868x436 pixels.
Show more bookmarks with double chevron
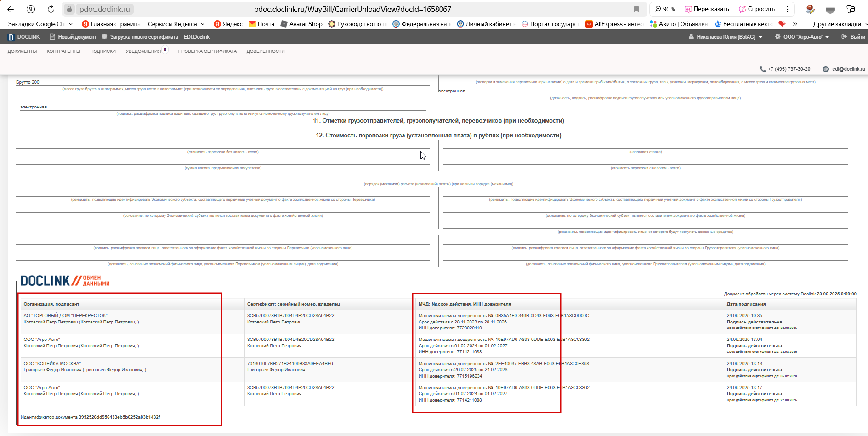tap(795, 24)
